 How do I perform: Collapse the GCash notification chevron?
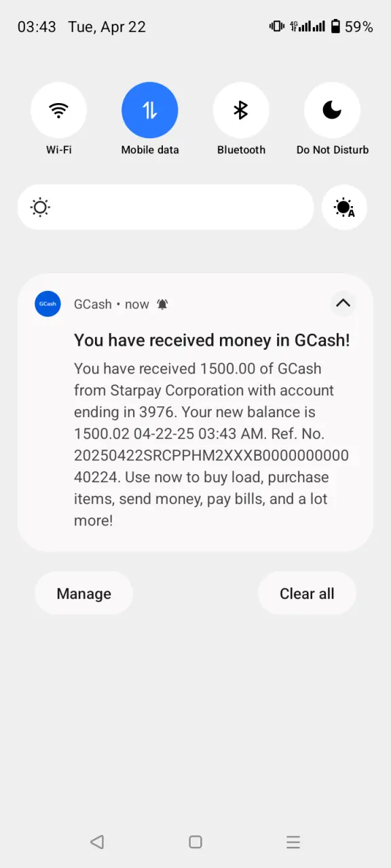(x=343, y=303)
